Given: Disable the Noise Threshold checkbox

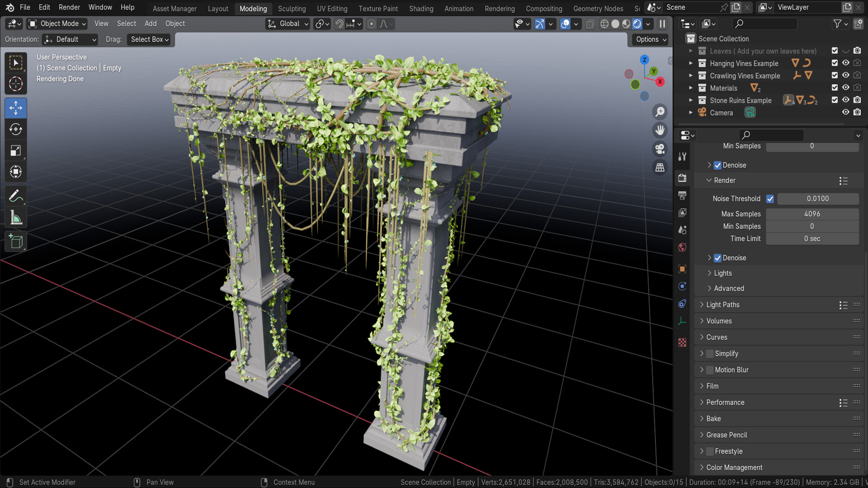Looking at the screenshot, I should tap(770, 199).
